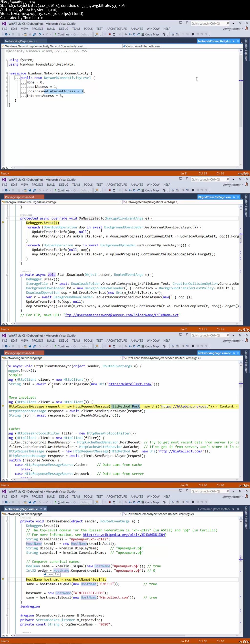
Task: Open Code Map in the HttpClientDemoAsync window
Action: coord(150,346)
